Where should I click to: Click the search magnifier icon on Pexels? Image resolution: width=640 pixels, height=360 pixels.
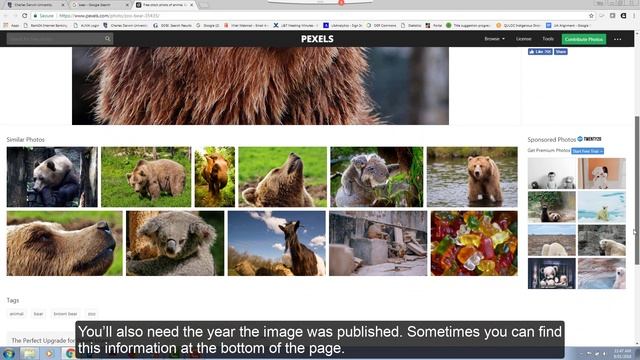(x=108, y=39)
